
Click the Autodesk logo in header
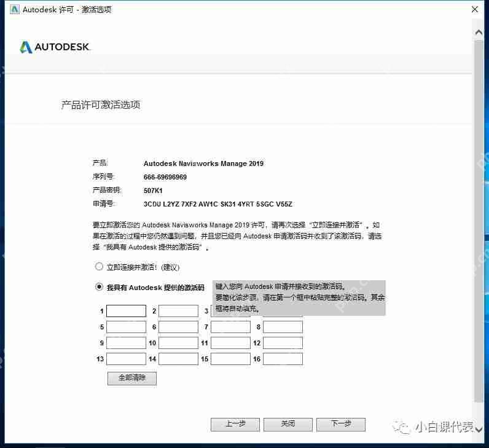[x=55, y=47]
